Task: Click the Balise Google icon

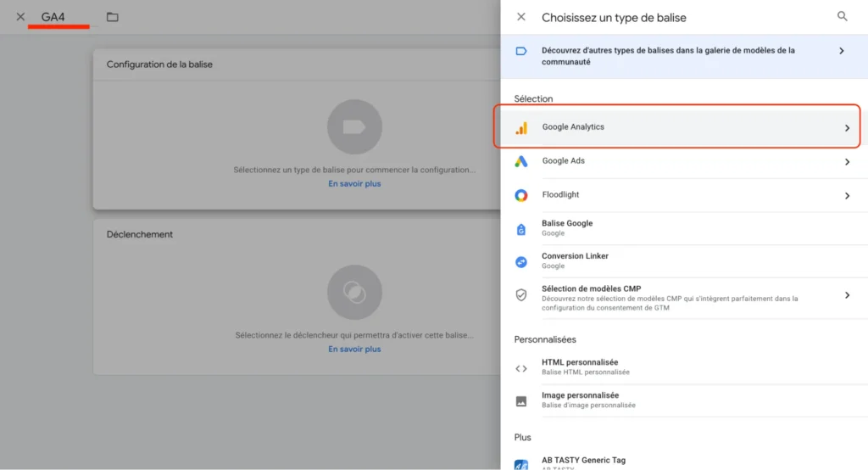Action: tap(521, 229)
